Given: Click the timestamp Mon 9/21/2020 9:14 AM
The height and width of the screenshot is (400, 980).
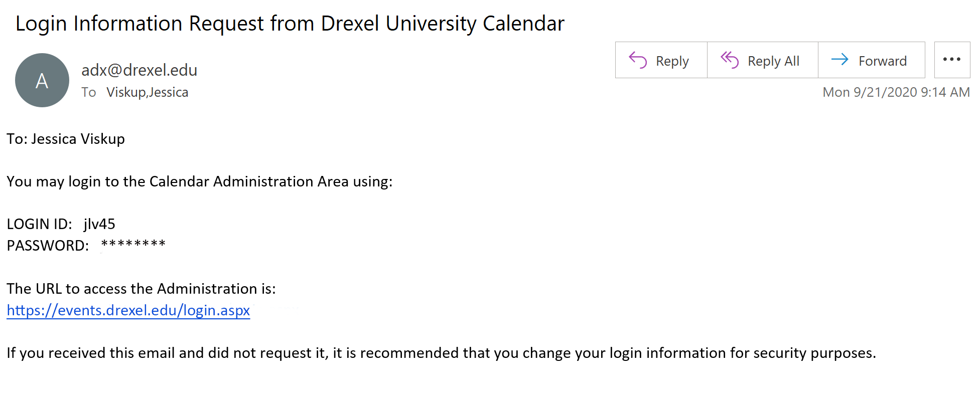Looking at the screenshot, I should pyautogui.click(x=896, y=92).
